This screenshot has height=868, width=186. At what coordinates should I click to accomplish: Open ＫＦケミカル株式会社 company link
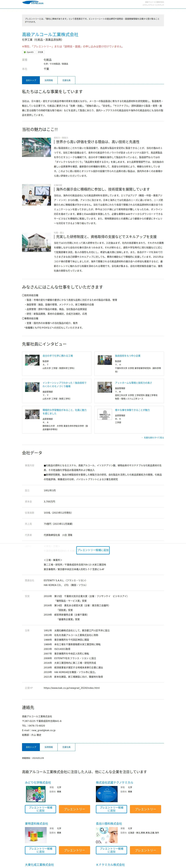point(110,865)
